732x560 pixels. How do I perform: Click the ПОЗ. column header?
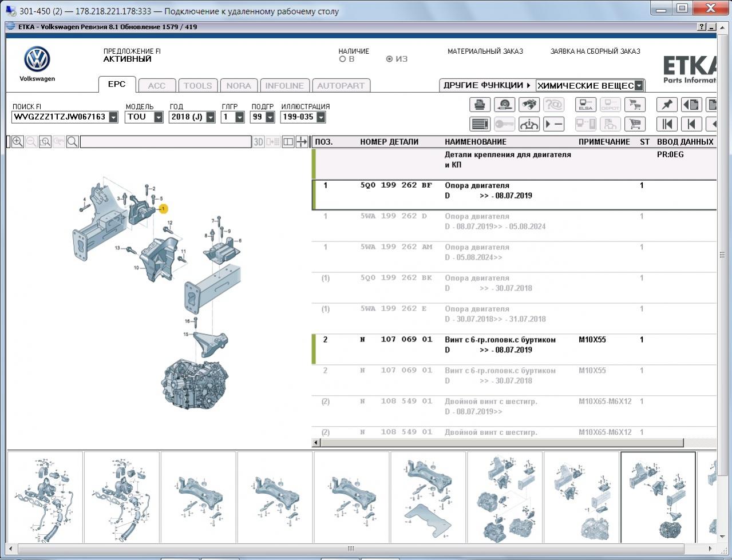coord(323,142)
